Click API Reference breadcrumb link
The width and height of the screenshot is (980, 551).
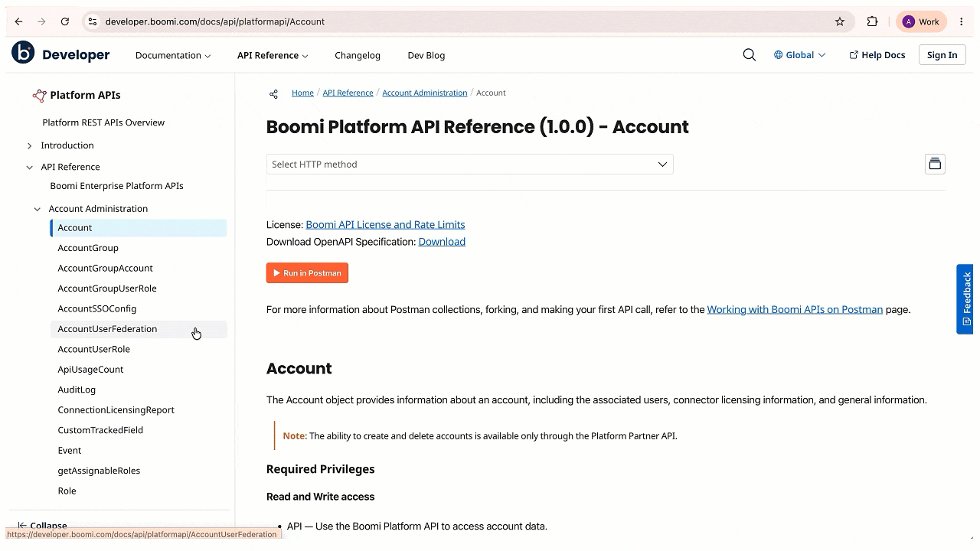click(348, 93)
